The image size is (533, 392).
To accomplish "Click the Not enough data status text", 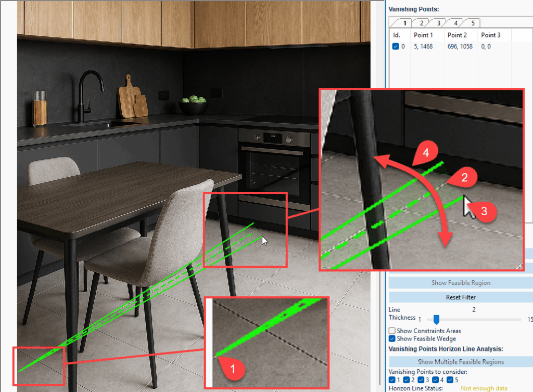I will pyautogui.click(x=484, y=388).
